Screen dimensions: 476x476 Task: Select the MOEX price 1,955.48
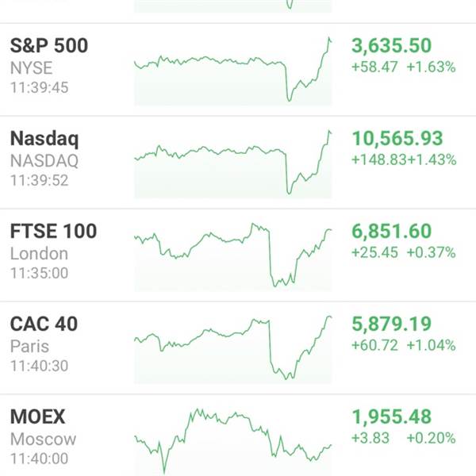point(391,416)
